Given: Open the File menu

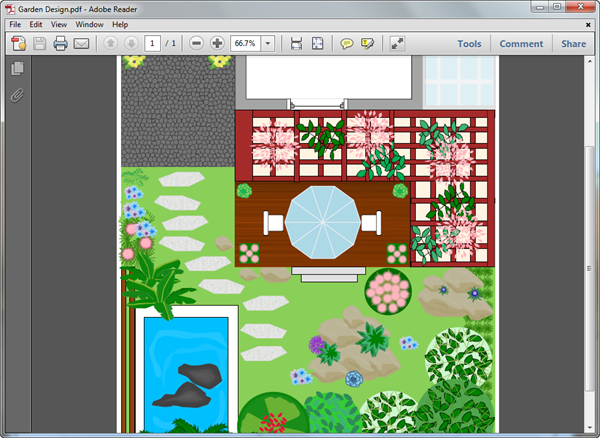Looking at the screenshot, I should [x=15, y=24].
